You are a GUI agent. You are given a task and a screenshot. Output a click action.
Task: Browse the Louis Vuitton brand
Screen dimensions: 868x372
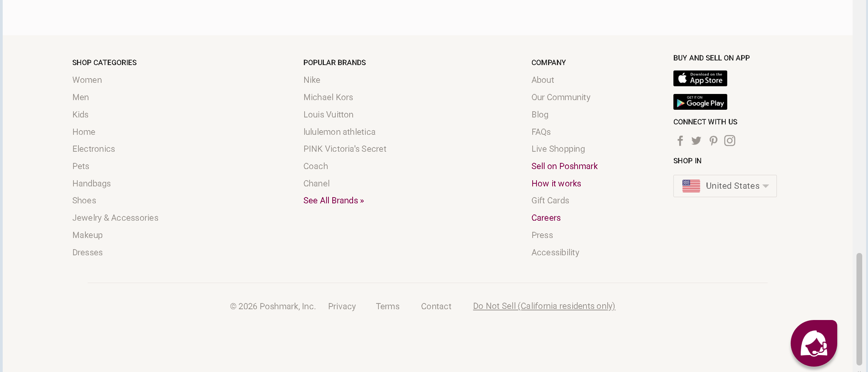(x=328, y=115)
